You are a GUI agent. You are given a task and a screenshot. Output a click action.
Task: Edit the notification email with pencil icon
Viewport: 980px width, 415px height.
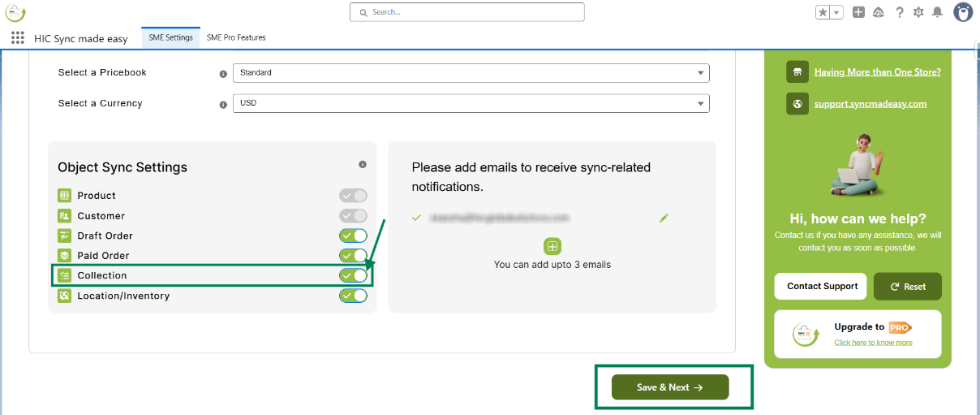(x=664, y=218)
